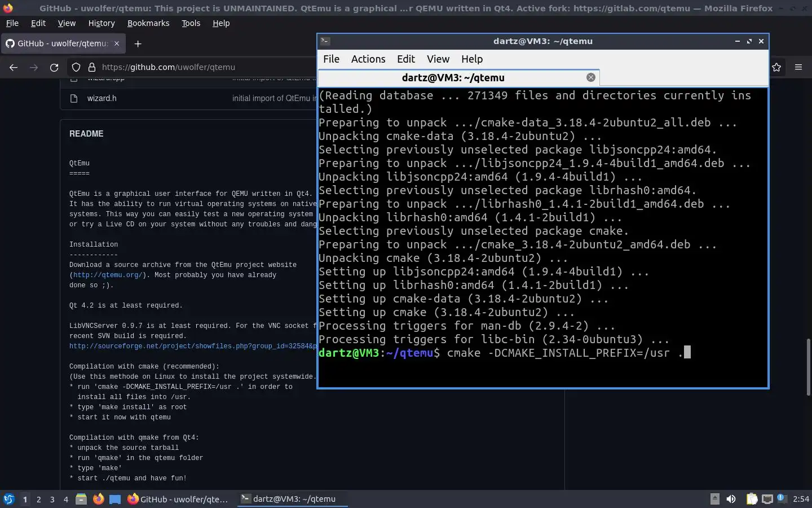Show site security padlock info

click(92, 67)
